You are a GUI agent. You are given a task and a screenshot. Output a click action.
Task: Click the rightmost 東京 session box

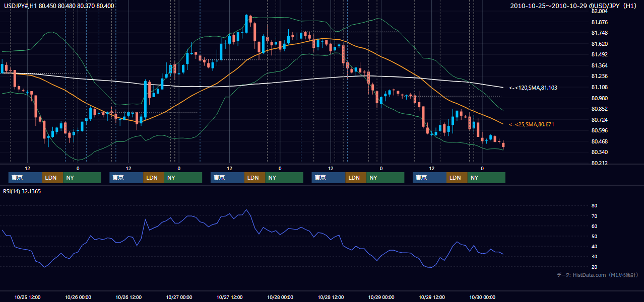point(429,178)
